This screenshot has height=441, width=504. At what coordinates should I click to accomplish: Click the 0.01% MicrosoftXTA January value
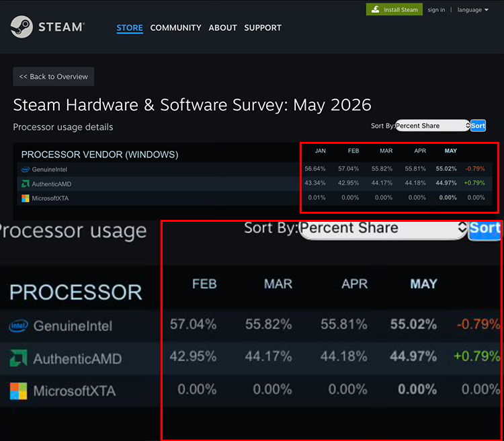tap(317, 198)
